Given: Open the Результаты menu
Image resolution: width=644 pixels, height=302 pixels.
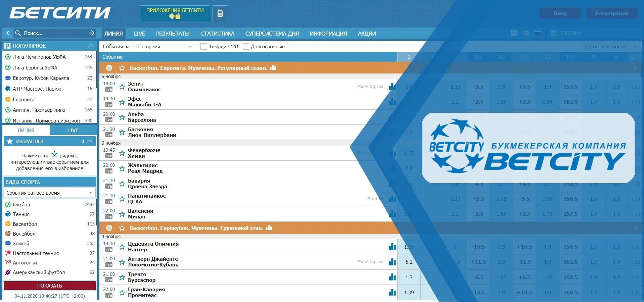Looking at the screenshot, I should [x=173, y=34].
